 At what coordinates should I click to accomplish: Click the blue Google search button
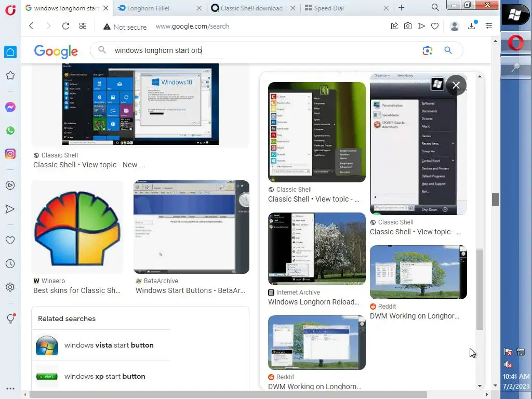[x=448, y=50]
